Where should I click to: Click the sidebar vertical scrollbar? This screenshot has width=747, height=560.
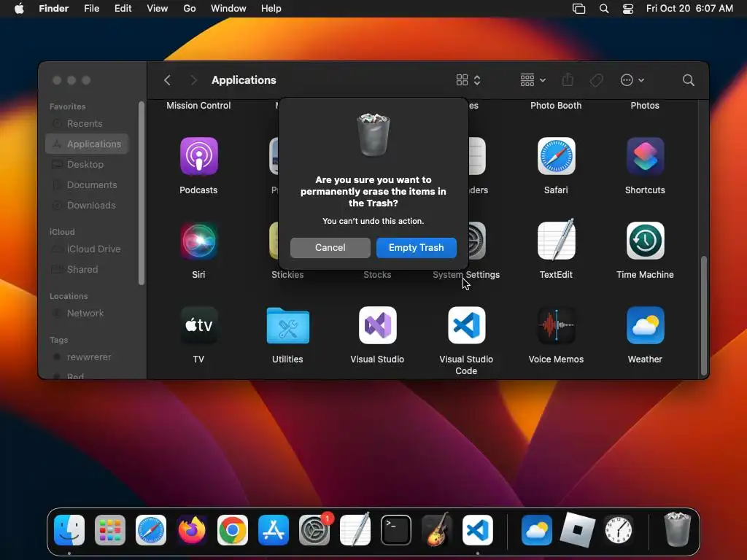click(x=141, y=193)
